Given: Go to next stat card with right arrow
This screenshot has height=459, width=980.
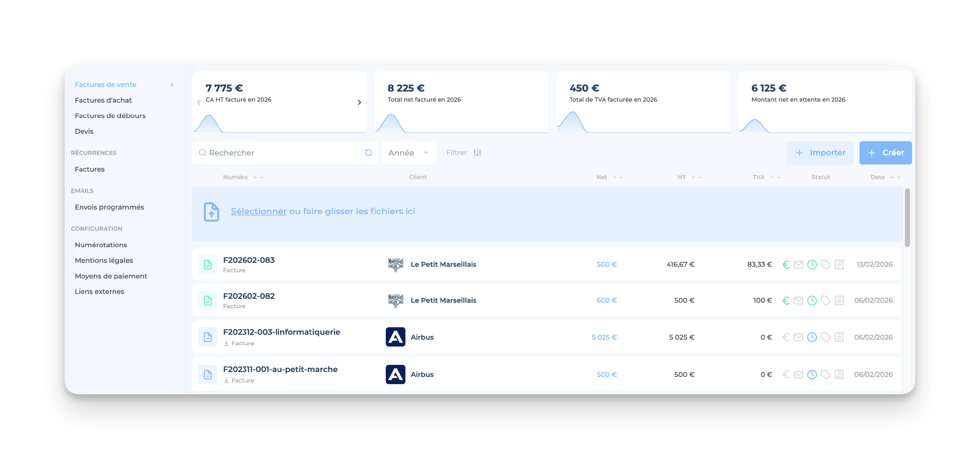Looking at the screenshot, I should pos(359,102).
